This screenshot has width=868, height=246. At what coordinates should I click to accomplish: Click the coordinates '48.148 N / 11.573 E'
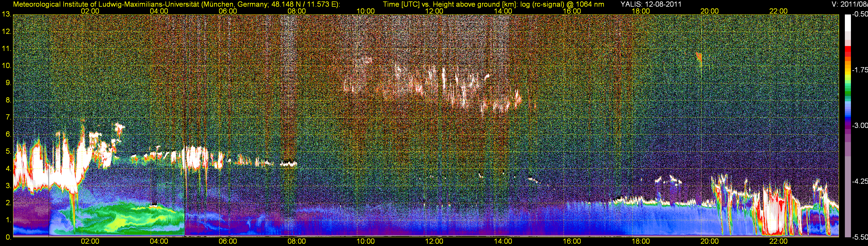point(303,4)
